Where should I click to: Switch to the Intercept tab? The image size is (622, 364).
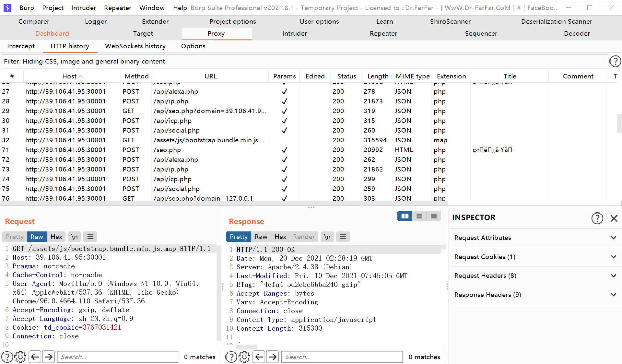(x=21, y=46)
